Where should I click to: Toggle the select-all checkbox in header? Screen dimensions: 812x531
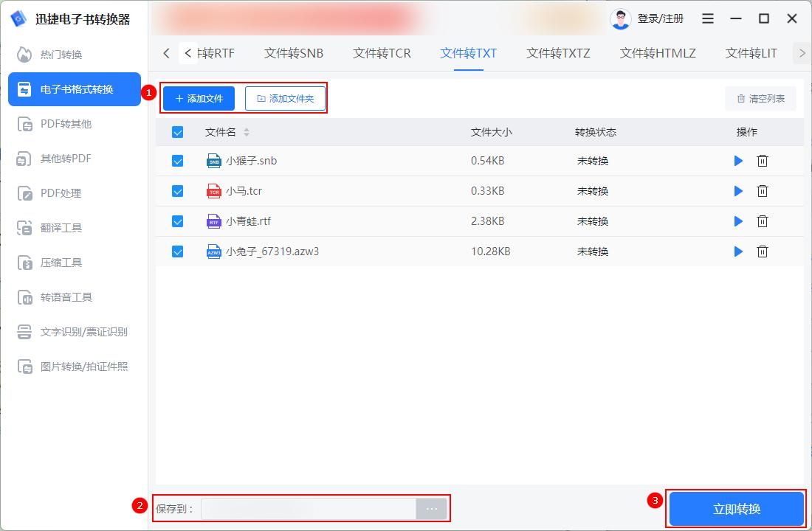point(178,133)
